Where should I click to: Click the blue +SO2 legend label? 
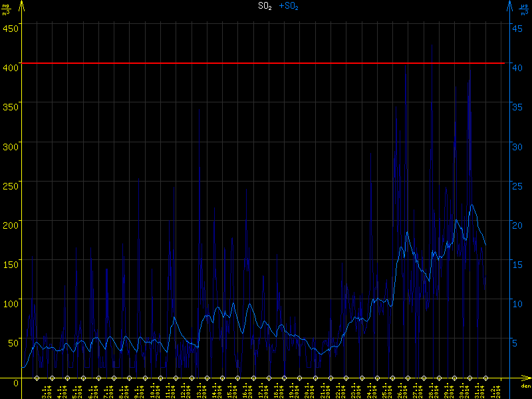click(x=289, y=7)
